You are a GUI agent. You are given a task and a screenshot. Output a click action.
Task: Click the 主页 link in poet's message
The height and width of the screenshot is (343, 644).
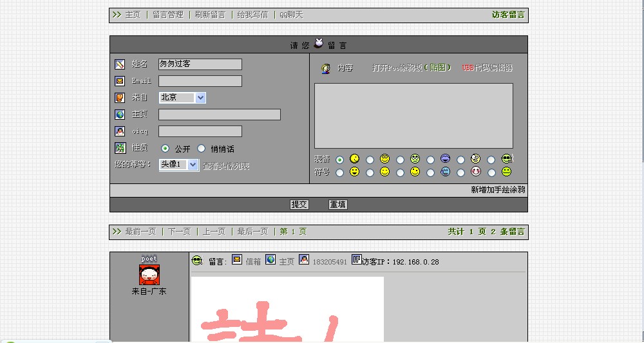[287, 262]
